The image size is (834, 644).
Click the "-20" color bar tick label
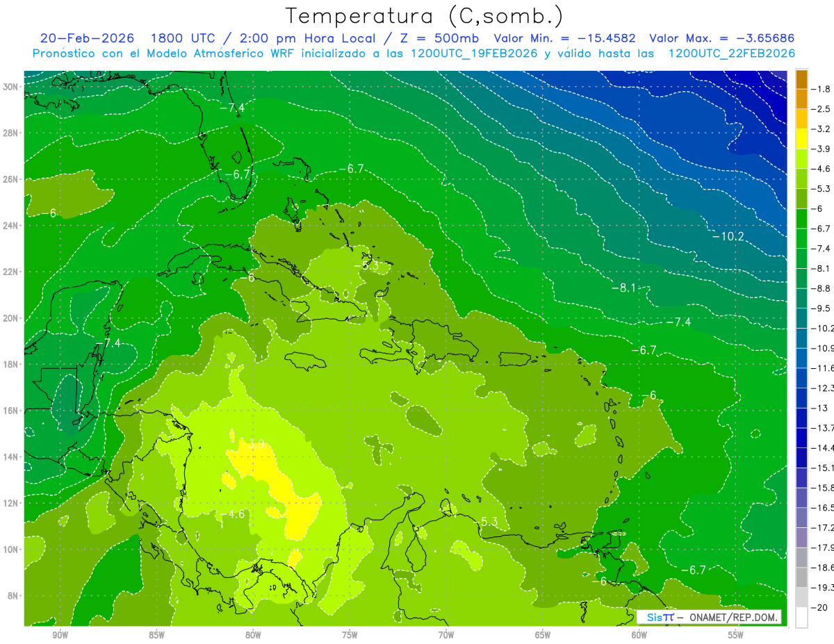[820, 608]
